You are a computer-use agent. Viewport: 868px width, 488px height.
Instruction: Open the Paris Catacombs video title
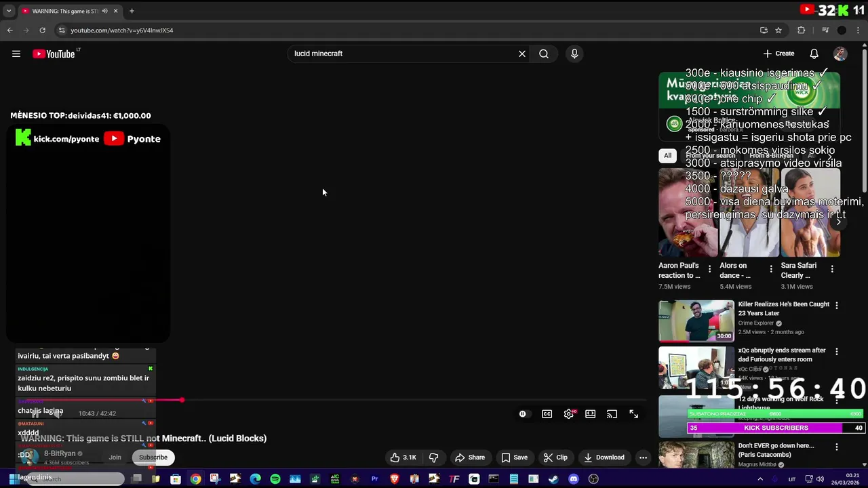pos(776,450)
